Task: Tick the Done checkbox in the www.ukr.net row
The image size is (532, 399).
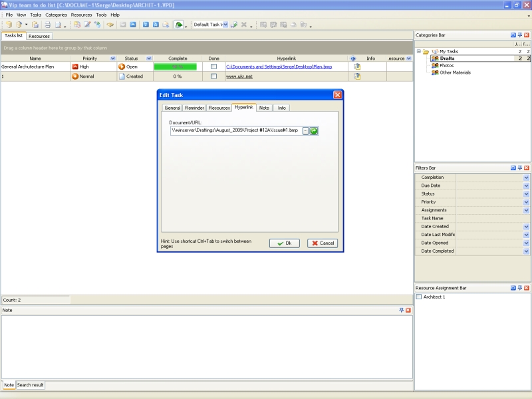Action: point(213,76)
